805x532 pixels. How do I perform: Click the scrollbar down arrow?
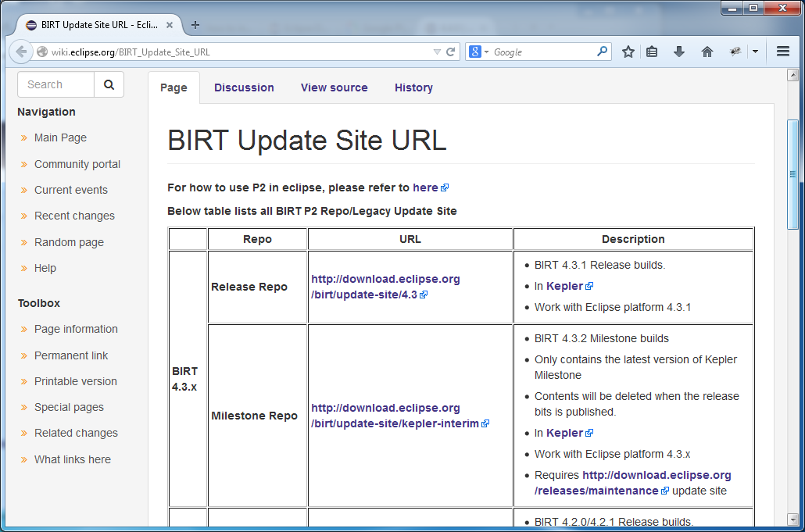[792, 520]
